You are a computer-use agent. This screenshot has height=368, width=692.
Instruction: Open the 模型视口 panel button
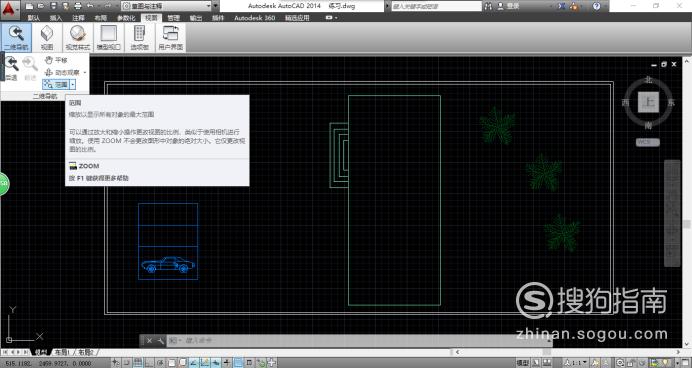109,38
